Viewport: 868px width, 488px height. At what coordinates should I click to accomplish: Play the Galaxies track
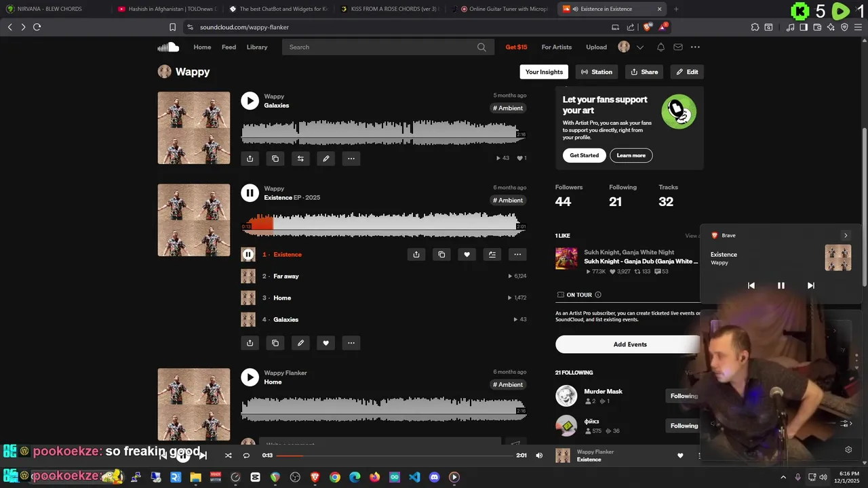point(250,101)
